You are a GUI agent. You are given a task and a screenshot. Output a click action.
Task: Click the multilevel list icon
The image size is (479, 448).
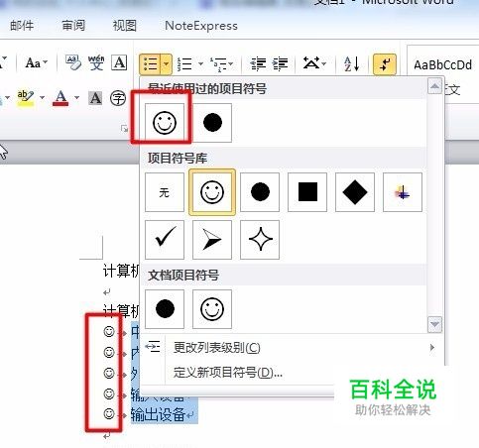(218, 64)
